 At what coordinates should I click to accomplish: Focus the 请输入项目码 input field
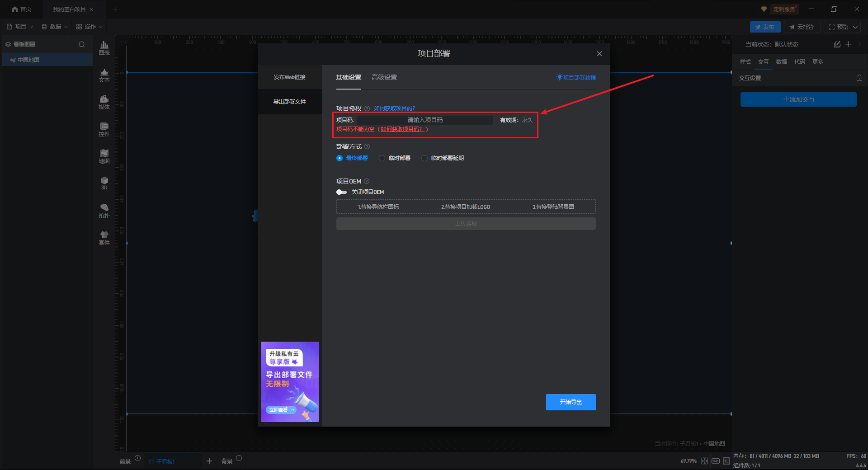(x=425, y=120)
